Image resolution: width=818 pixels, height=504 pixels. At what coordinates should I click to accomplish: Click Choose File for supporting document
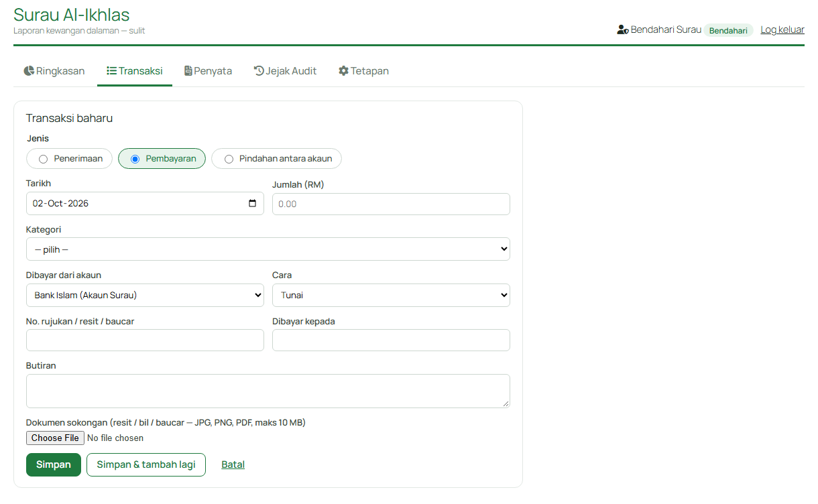[55, 438]
